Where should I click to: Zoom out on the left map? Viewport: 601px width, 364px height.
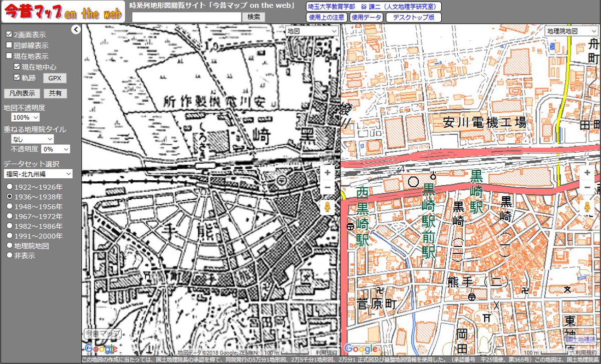pyautogui.click(x=327, y=188)
